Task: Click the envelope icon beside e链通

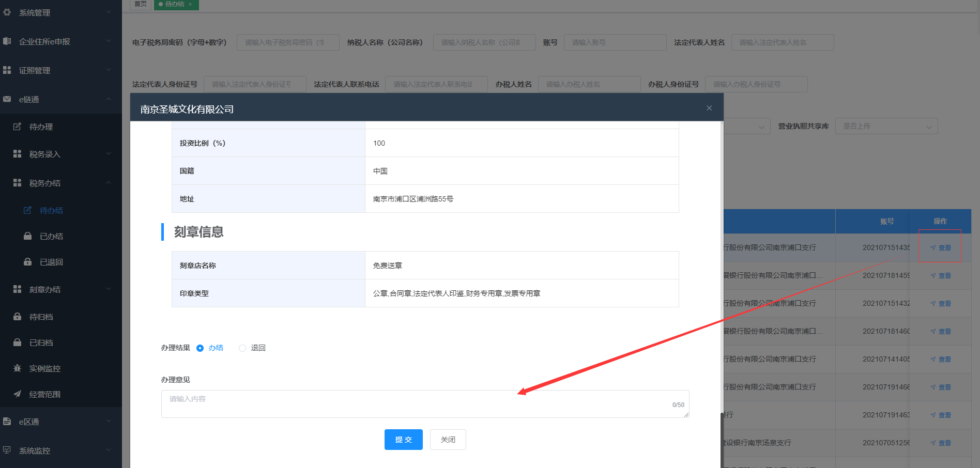Action: click(x=7, y=99)
